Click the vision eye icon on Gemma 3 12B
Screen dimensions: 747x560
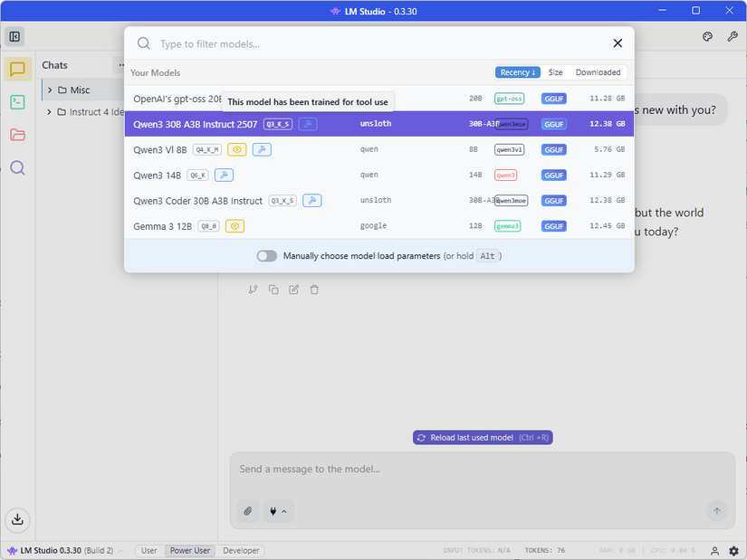click(x=235, y=226)
